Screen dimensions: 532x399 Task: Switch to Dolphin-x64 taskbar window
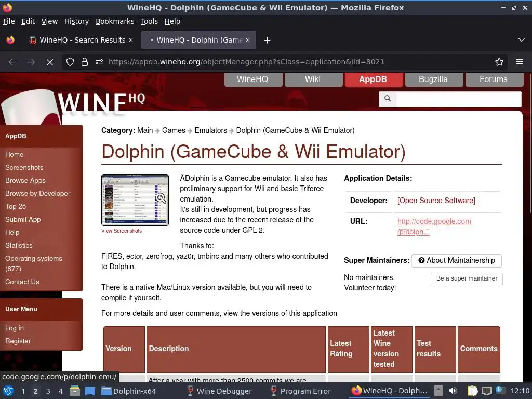click(129, 391)
